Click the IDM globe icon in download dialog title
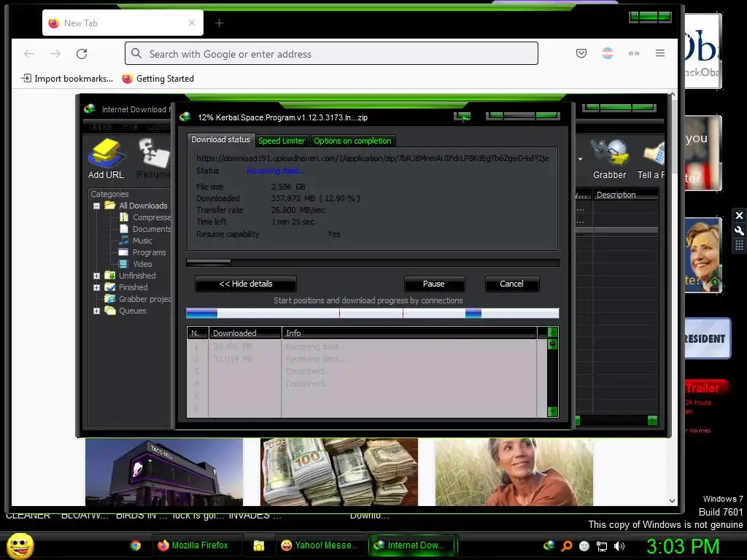 185,117
